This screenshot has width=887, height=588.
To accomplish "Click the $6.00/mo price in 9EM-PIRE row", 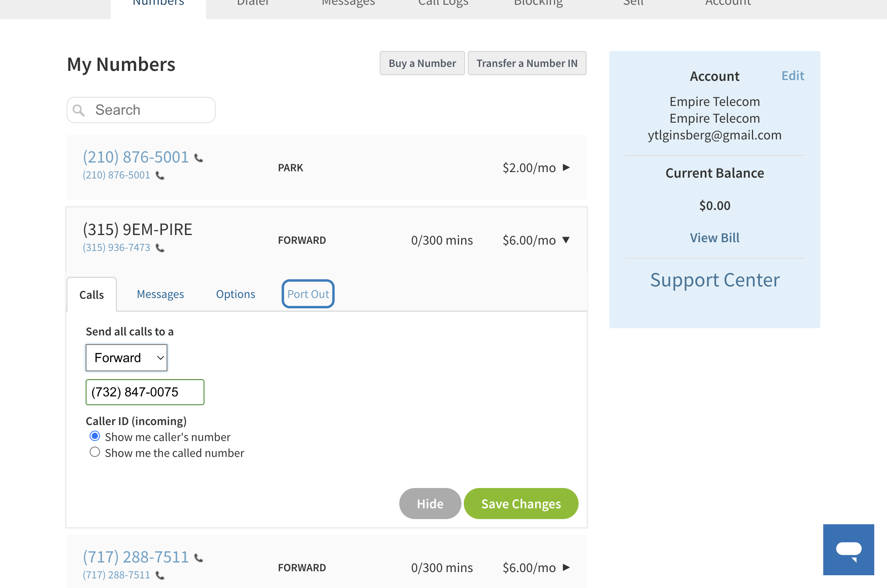I will (x=529, y=240).
